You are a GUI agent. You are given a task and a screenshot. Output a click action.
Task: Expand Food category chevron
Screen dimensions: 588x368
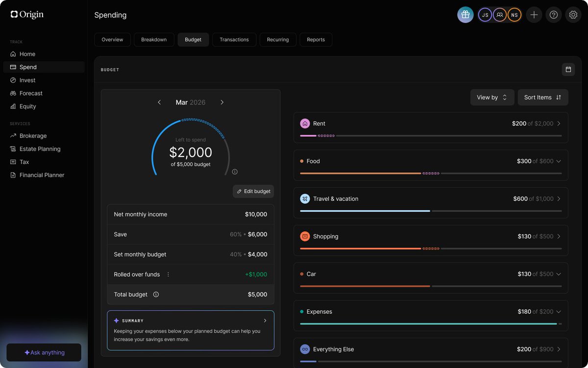point(559,161)
